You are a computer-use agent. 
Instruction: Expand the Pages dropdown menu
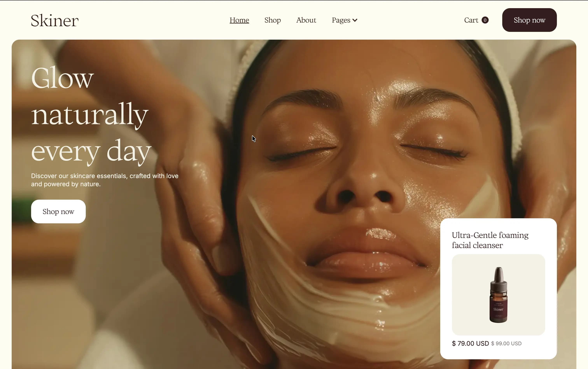[x=345, y=20]
